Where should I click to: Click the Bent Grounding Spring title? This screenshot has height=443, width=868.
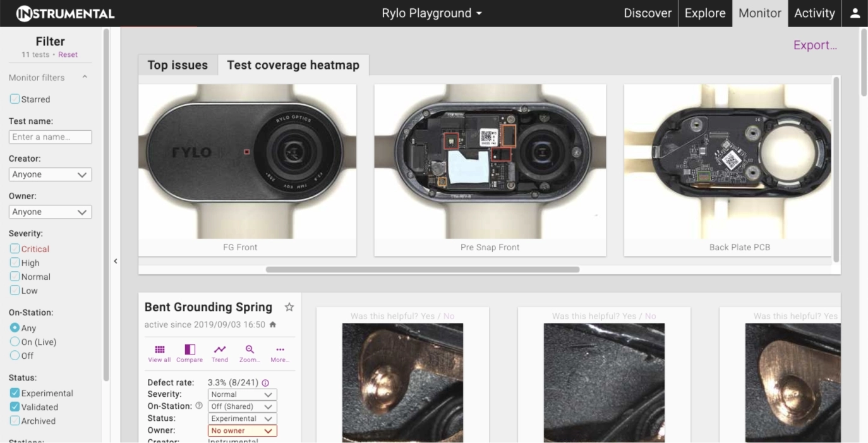pyautogui.click(x=208, y=307)
